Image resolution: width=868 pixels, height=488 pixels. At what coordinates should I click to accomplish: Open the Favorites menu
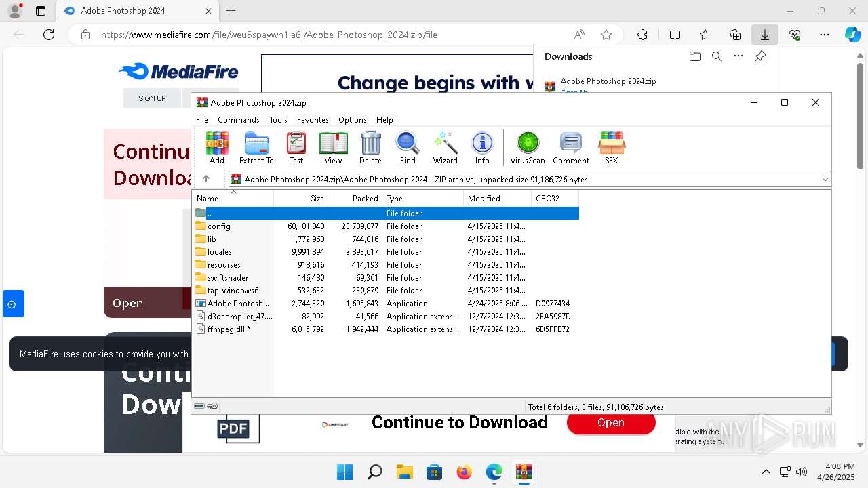pos(313,119)
